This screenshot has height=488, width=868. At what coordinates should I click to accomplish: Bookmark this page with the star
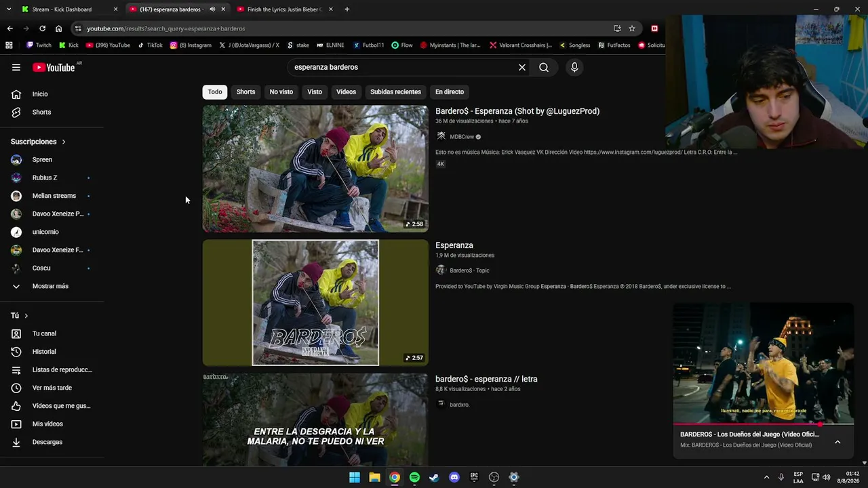click(x=632, y=28)
